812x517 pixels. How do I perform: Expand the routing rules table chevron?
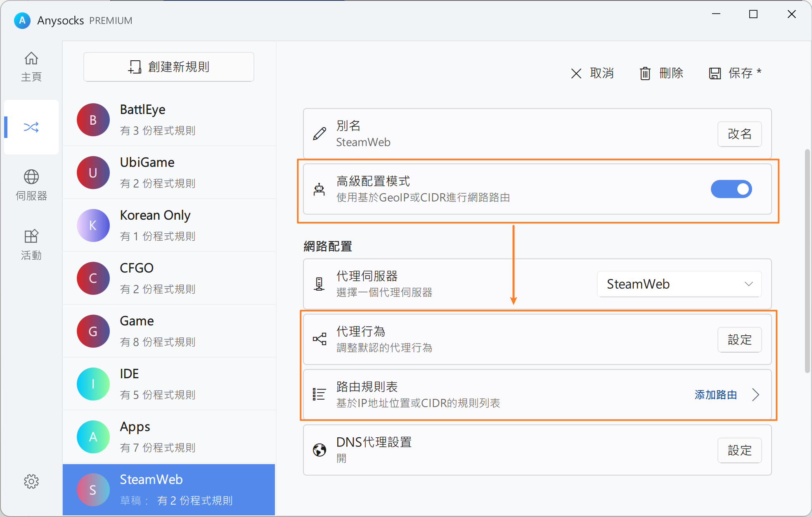point(755,395)
